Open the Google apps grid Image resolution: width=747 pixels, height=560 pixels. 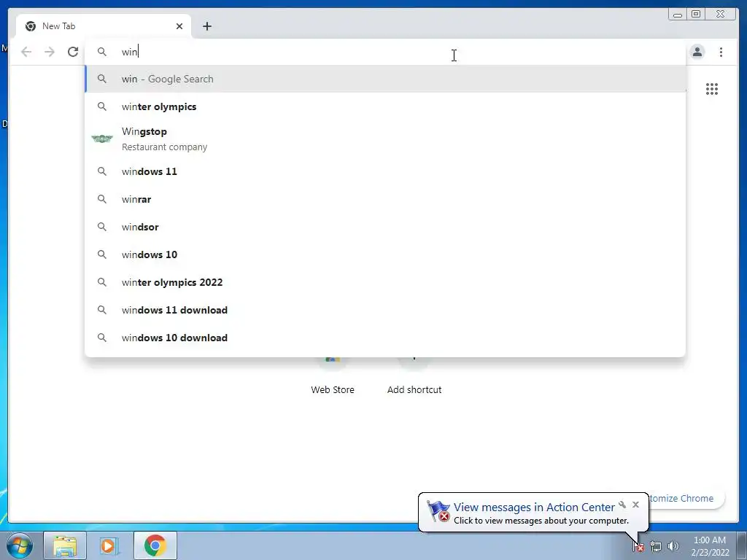(x=712, y=89)
